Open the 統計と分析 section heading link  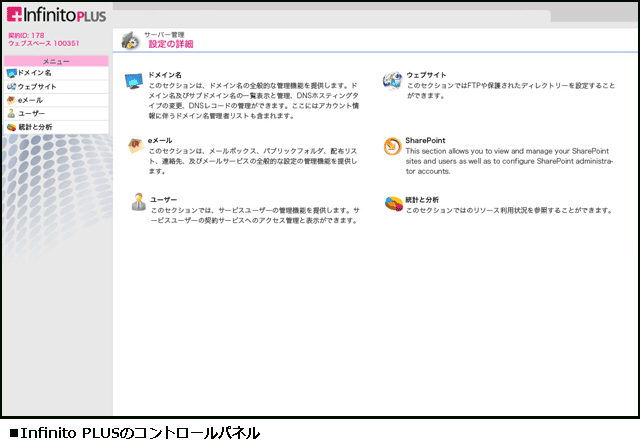422,200
